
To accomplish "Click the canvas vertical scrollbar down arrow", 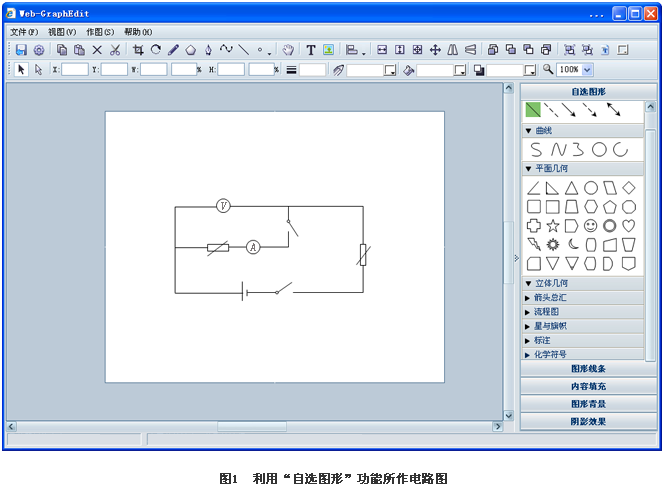I will [509, 416].
